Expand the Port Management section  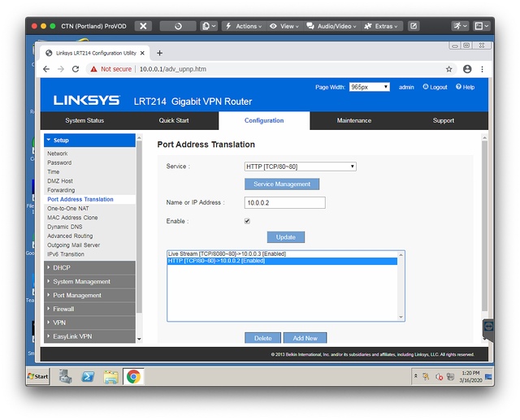pos(89,296)
